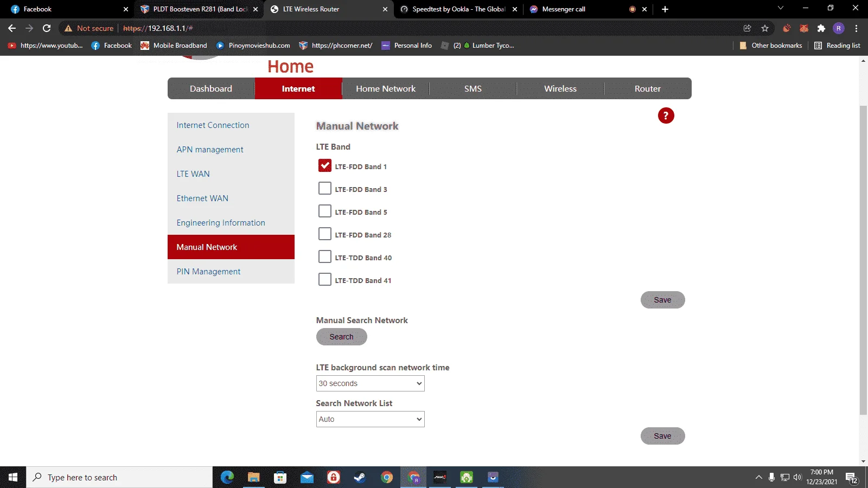
Task: Go to the Home Network tab
Action: tap(386, 88)
